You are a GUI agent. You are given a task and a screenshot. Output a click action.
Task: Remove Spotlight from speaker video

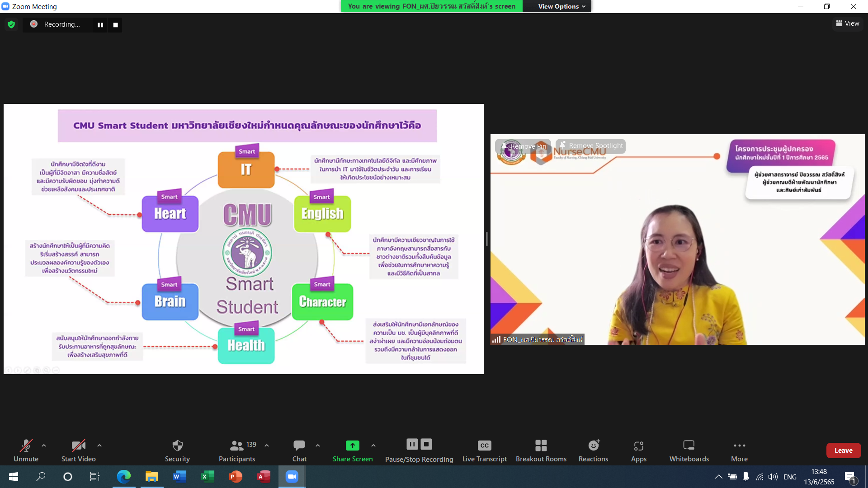pyautogui.click(x=591, y=145)
